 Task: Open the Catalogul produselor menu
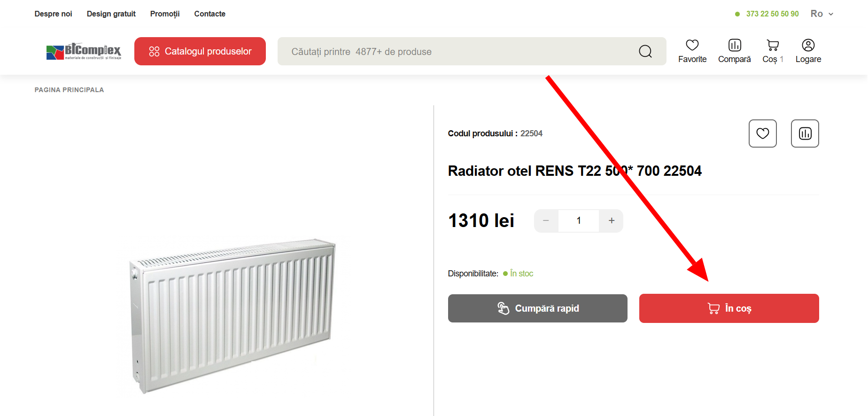click(200, 51)
